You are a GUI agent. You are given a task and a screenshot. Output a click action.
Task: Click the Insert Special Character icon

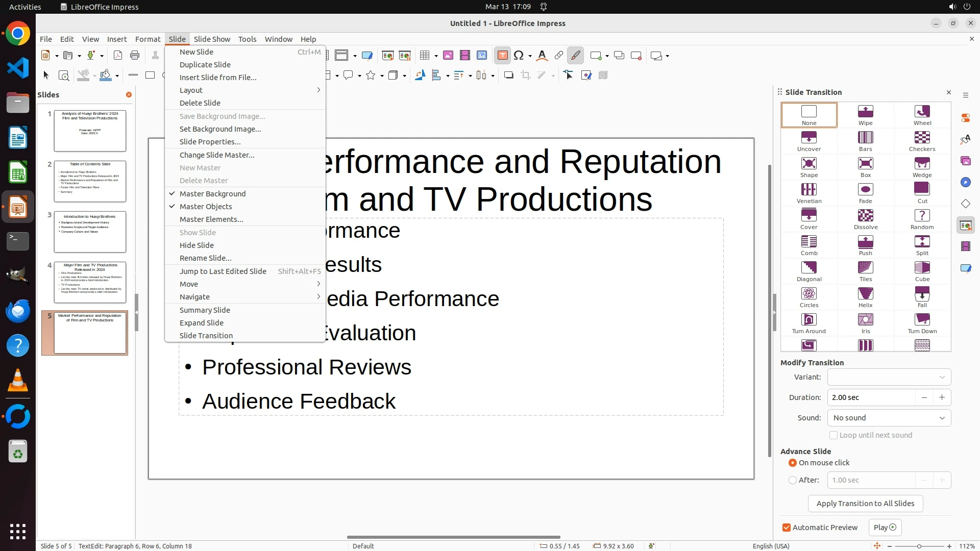(x=519, y=56)
